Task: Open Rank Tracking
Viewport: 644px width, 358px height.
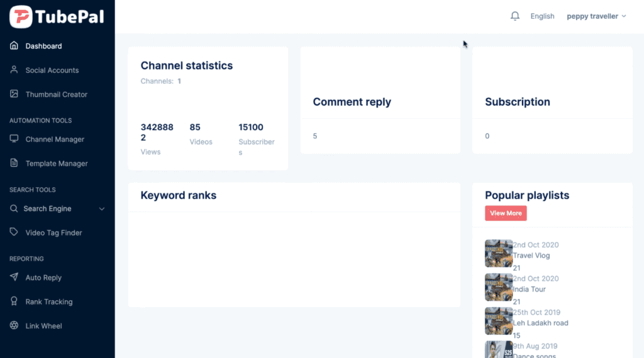Action: click(48, 301)
